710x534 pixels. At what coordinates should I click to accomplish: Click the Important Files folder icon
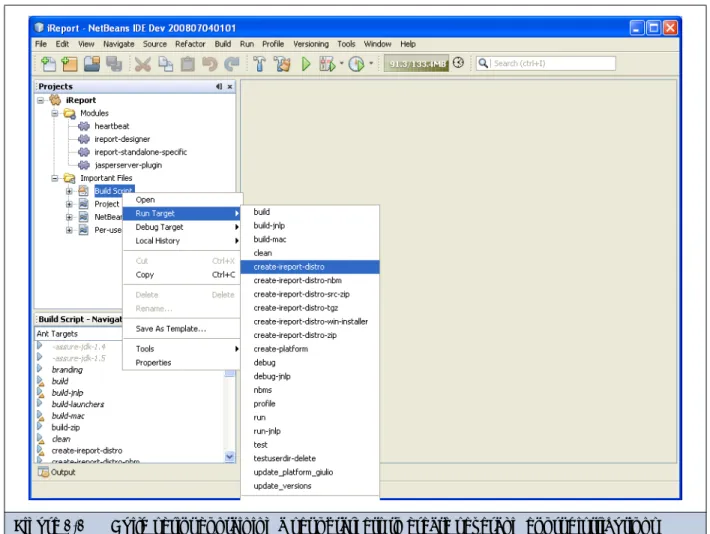point(69,178)
